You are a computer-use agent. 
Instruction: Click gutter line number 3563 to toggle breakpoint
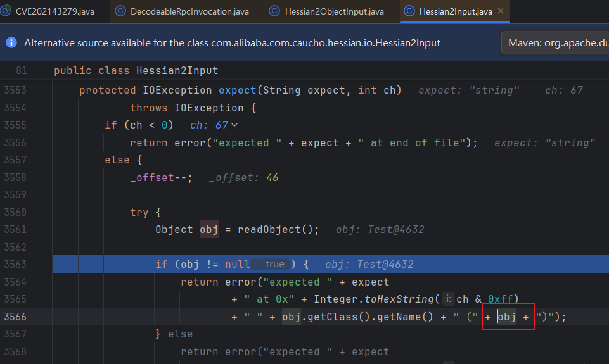pos(15,264)
